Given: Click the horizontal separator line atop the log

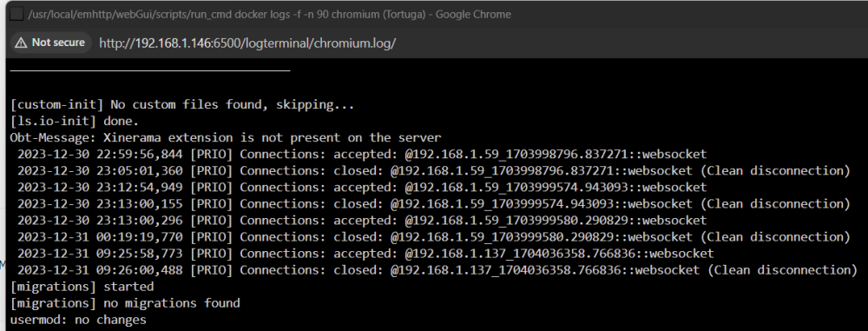Looking at the screenshot, I should (150, 70).
